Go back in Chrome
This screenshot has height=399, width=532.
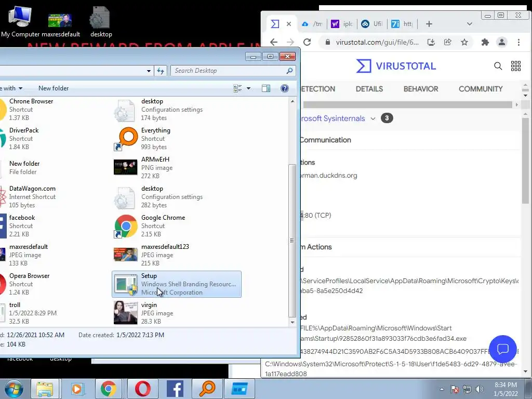pos(273,42)
